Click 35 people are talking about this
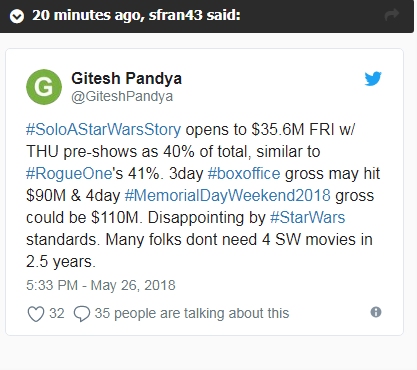Image resolution: width=417 pixels, height=370 pixels. (x=192, y=313)
